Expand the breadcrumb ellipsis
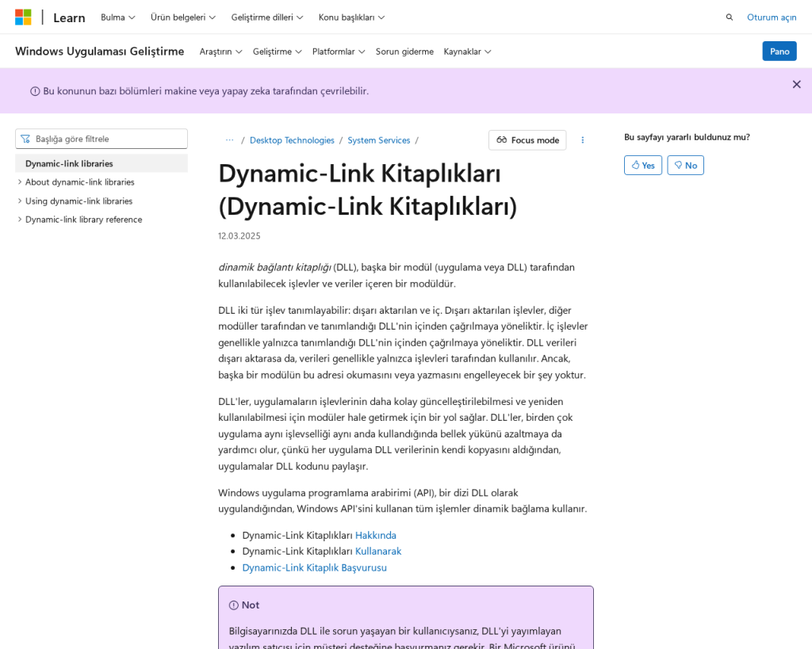812x649 pixels. tap(229, 140)
